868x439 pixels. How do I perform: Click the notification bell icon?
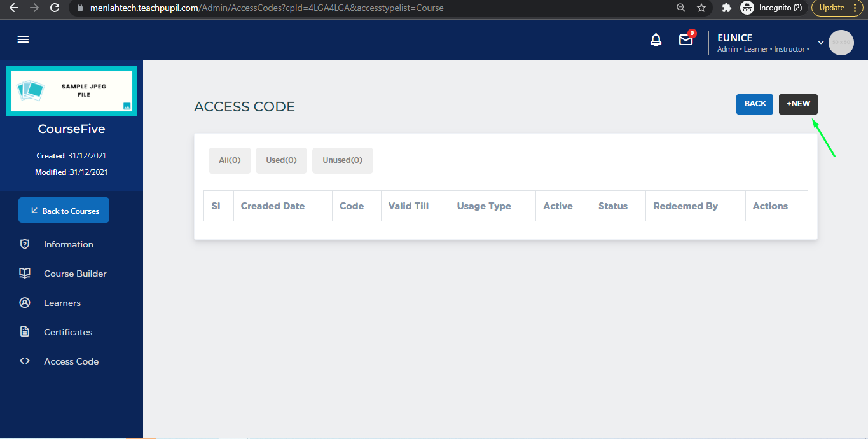coord(656,40)
